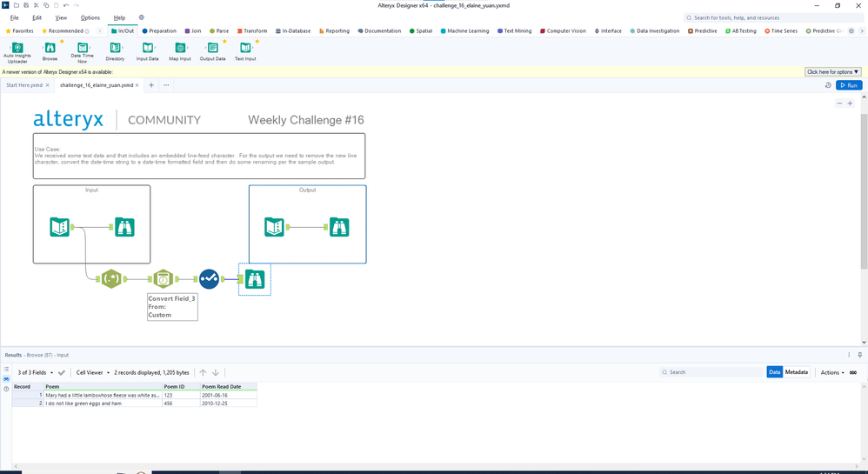
Task: Open the File menu
Action: [x=15, y=17]
